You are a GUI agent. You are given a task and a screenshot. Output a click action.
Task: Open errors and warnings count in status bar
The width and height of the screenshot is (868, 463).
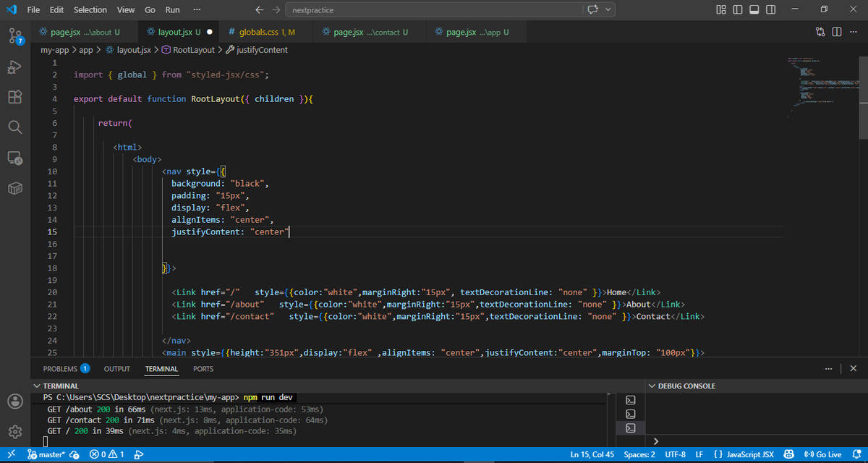[x=107, y=455]
